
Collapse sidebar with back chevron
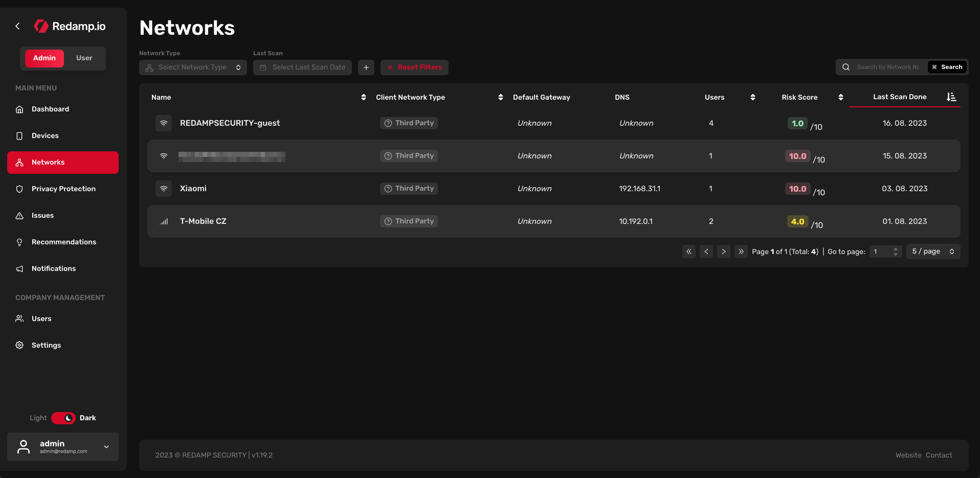click(x=17, y=26)
